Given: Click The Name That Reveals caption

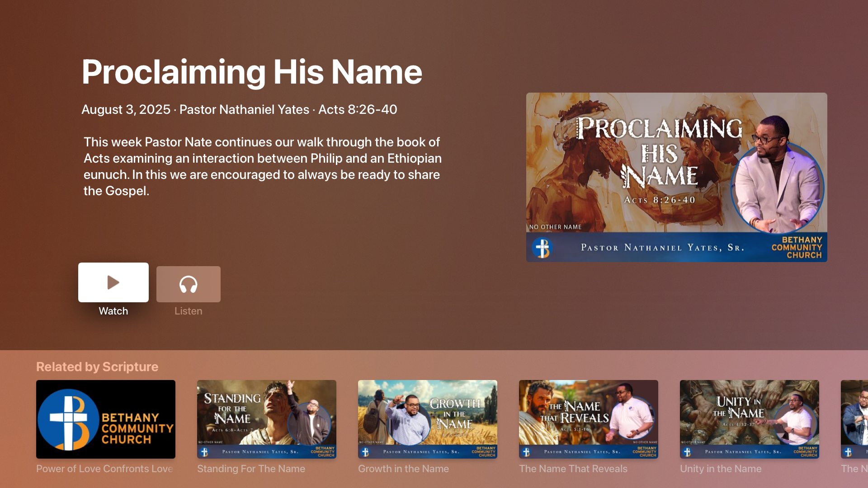Looking at the screenshot, I should [x=573, y=469].
